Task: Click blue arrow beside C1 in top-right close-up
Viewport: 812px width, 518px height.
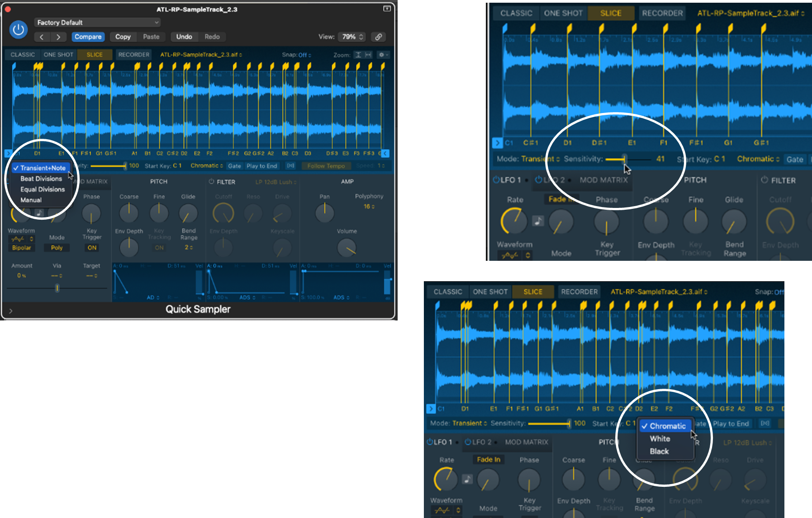Action: tap(498, 143)
